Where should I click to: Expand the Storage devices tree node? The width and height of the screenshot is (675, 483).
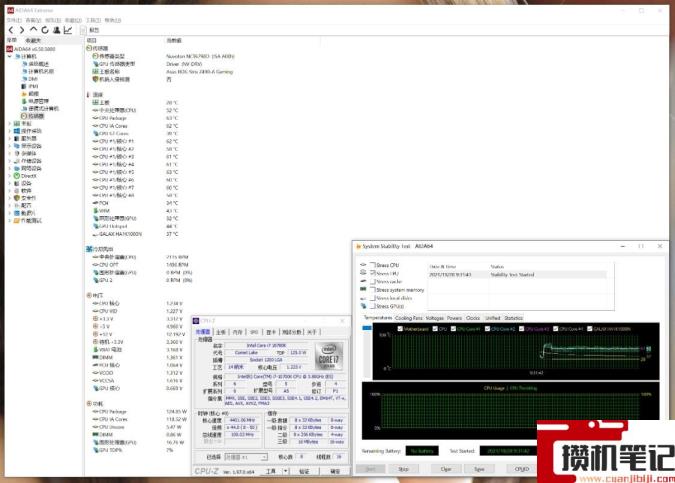coord(9,161)
